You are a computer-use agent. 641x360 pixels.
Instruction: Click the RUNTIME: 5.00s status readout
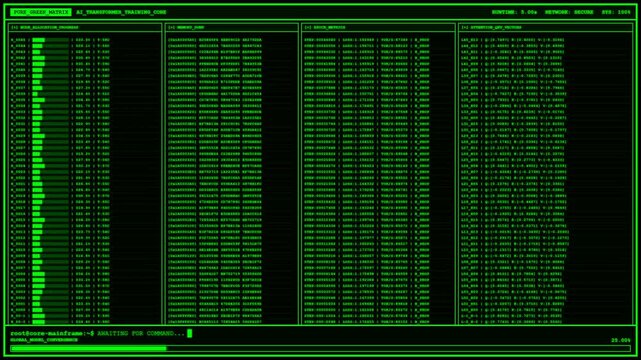pyautogui.click(x=514, y=12)
